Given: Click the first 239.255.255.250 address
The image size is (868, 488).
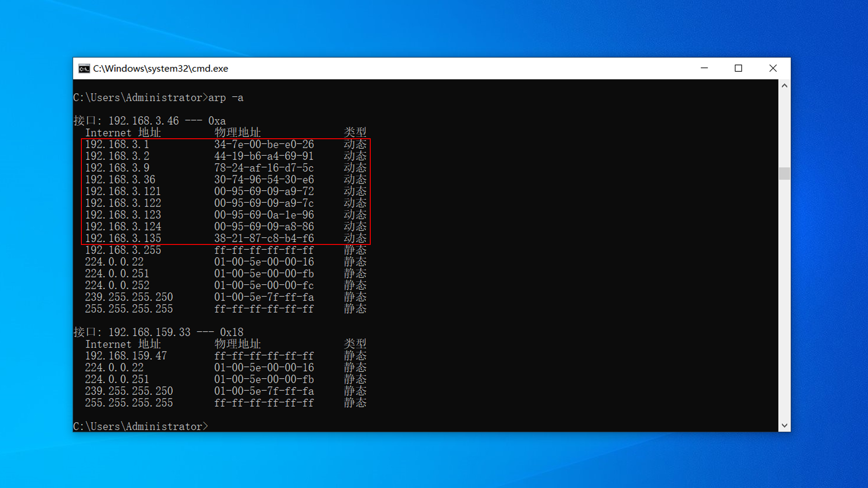Looking at the screenshot, I should (x=129, y=297).
